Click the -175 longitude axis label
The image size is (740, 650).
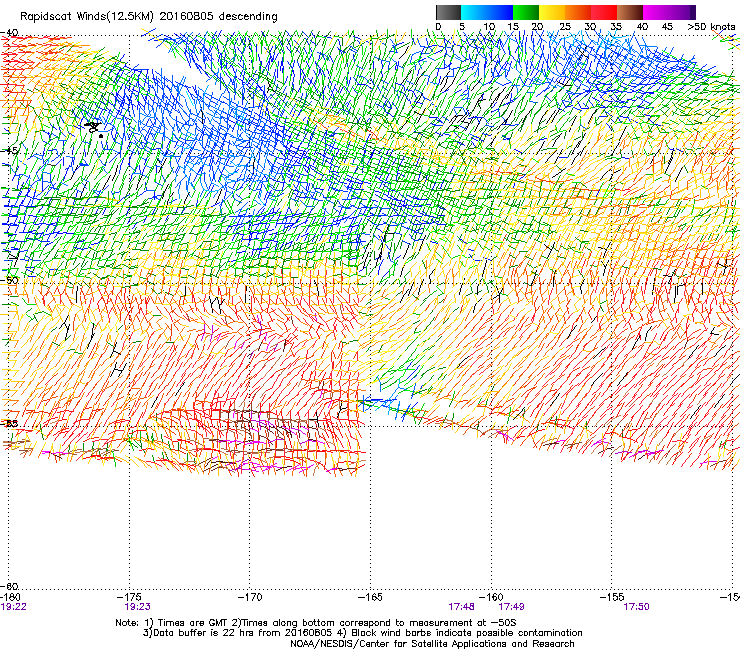[x=130, y=598]
